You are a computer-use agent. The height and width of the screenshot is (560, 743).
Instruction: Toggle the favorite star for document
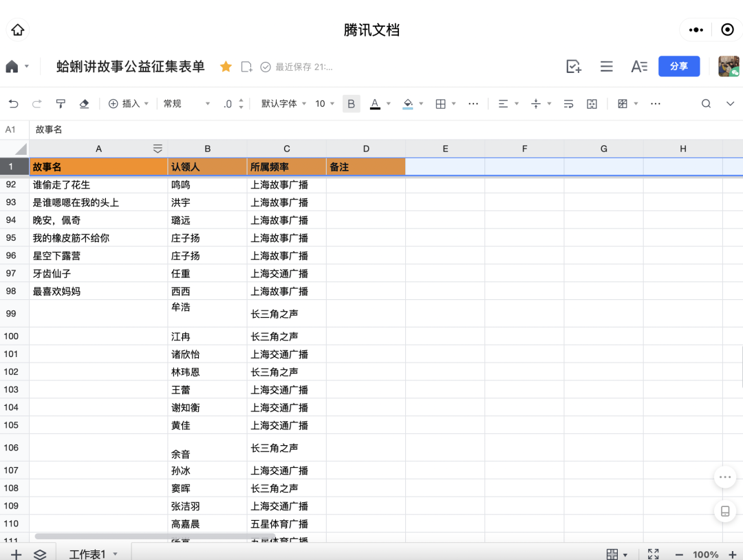(x=226, y=67)
